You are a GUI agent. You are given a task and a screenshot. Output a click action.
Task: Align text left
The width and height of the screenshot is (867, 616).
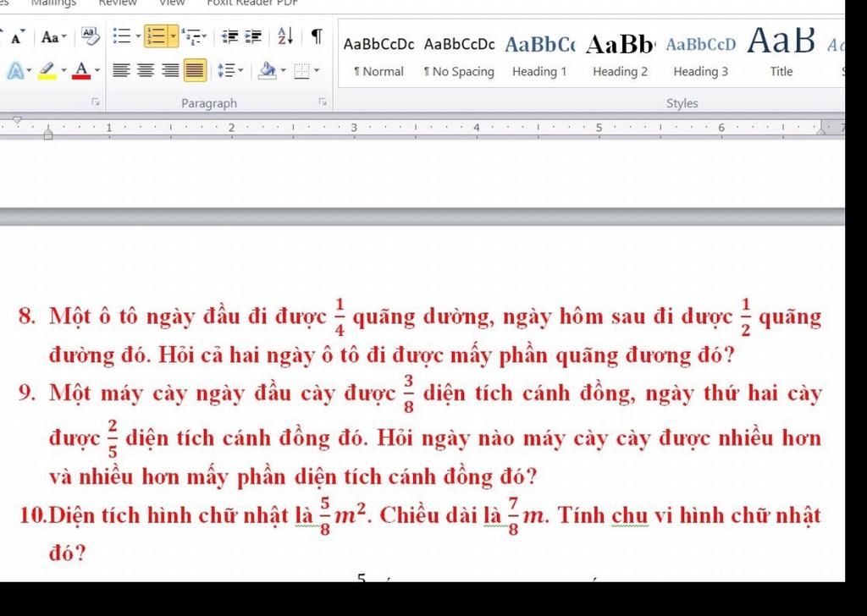coord(122,70)
